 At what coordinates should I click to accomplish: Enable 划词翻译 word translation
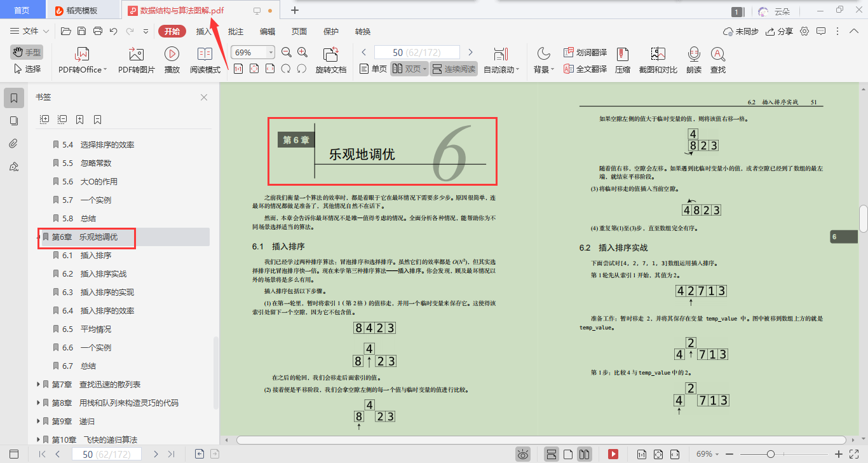[585, 52]
